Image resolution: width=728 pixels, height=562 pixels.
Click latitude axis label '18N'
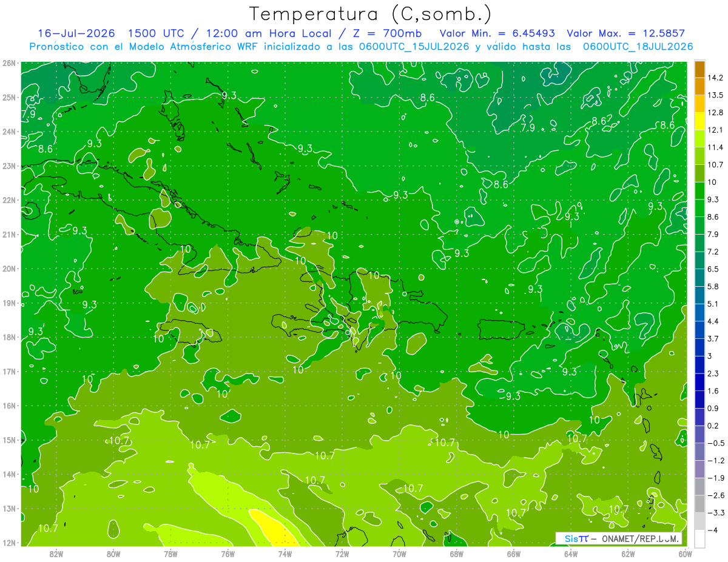click(x=10, y=336)
